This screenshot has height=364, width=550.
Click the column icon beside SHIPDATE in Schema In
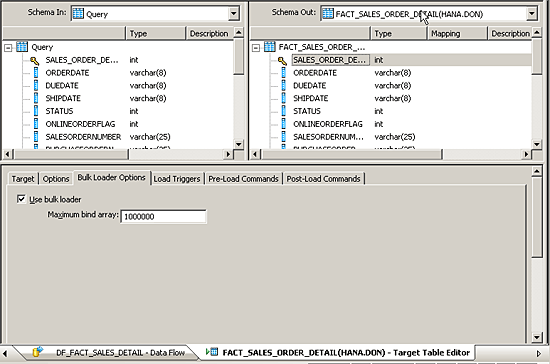pyautogui.click(x=36, y=98)
